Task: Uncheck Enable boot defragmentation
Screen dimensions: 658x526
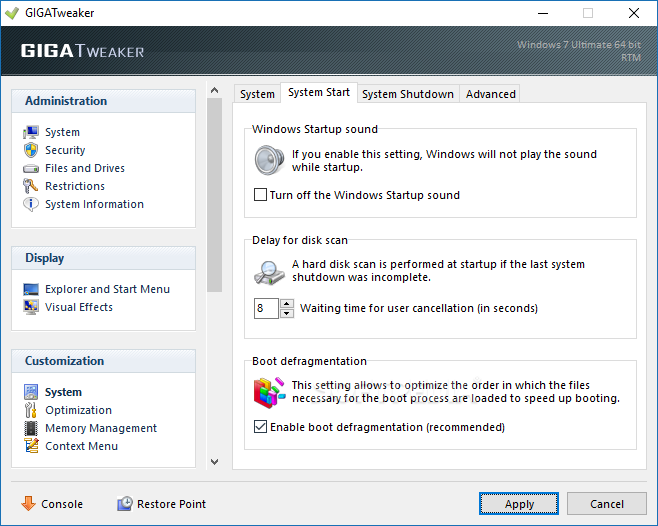Action: (x=260, y=427)
